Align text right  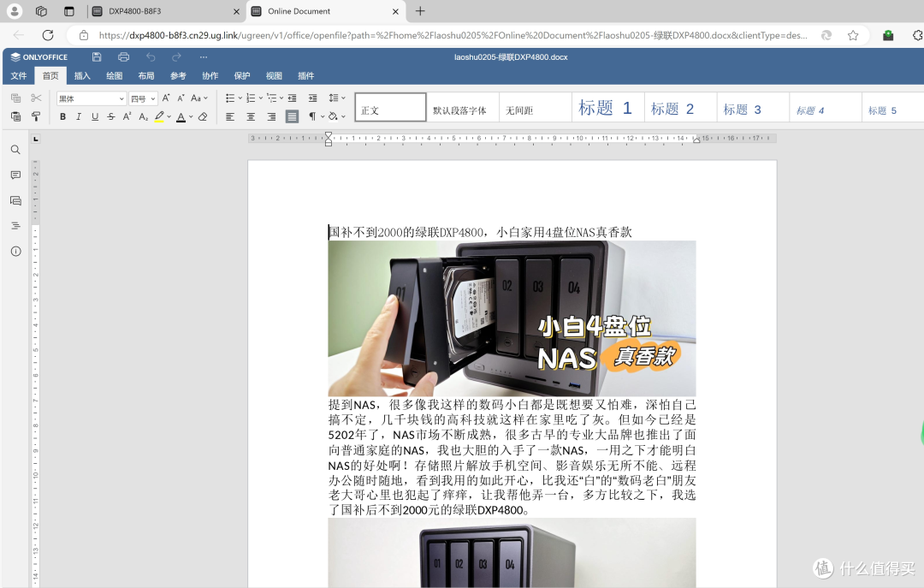coord(272,116)
